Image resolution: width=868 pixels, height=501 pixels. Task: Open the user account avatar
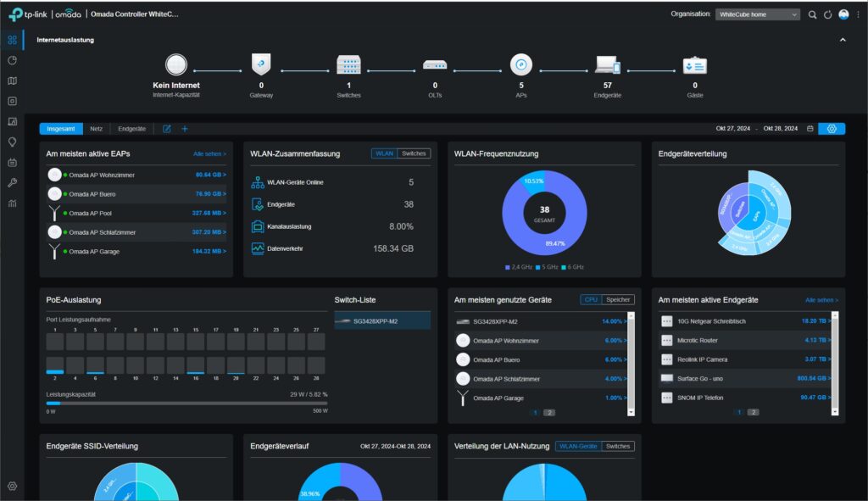[x=843, y=14]
